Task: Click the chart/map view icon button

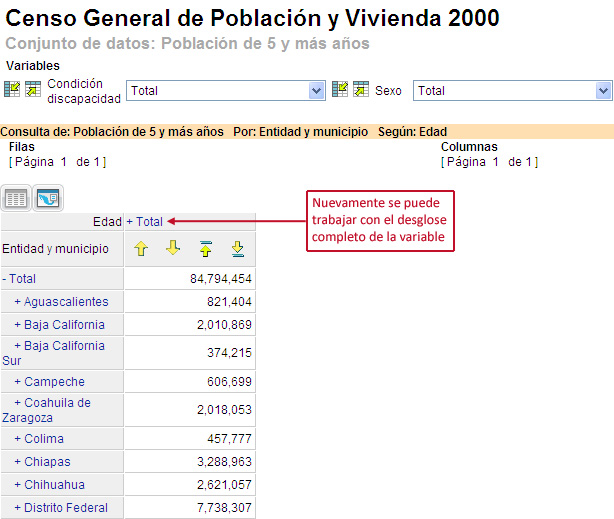Action: click(x=48, y=198)
